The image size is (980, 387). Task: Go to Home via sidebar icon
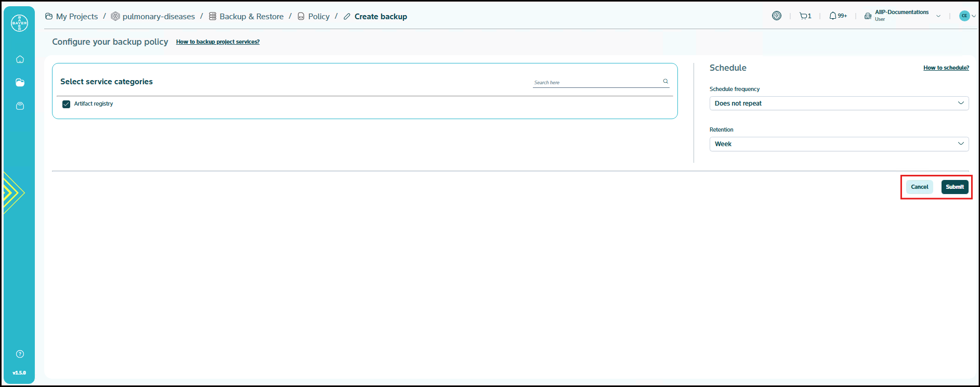pyautogui.click(x=20, y=59)
